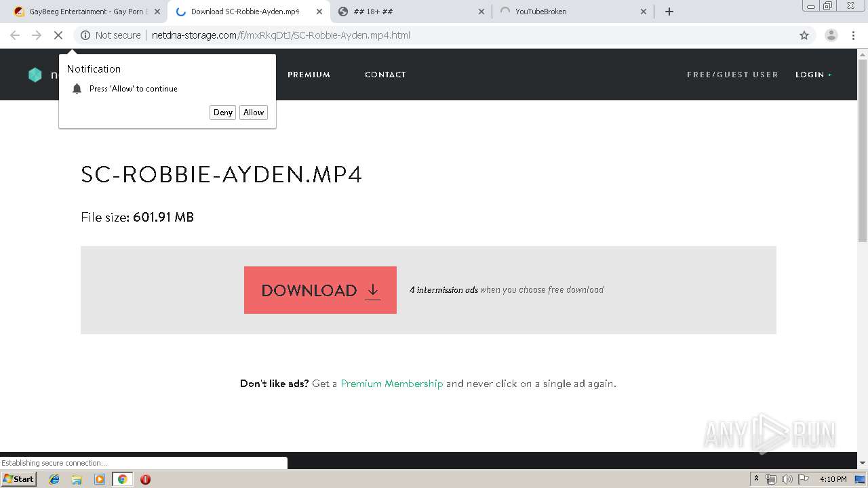Open File Explorer from the taskbar

point(77,479)
